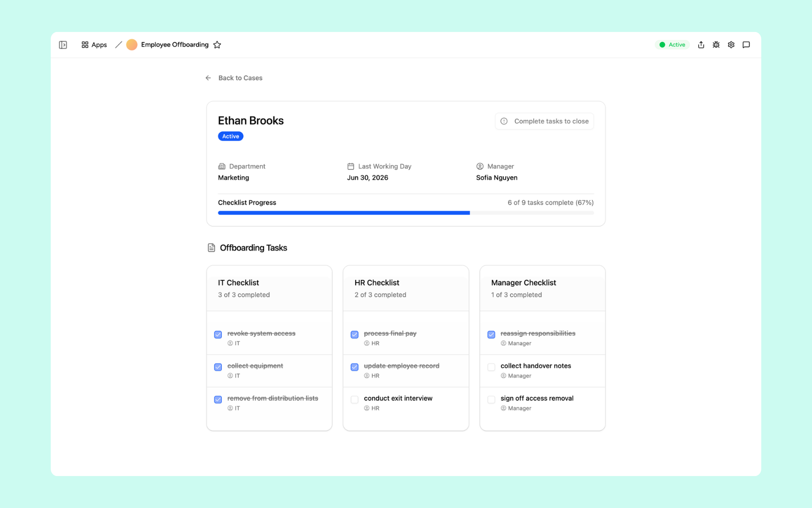812x508 pixels.
Task: Click the 2 of 3 completed text
Action: pos(381,295)
